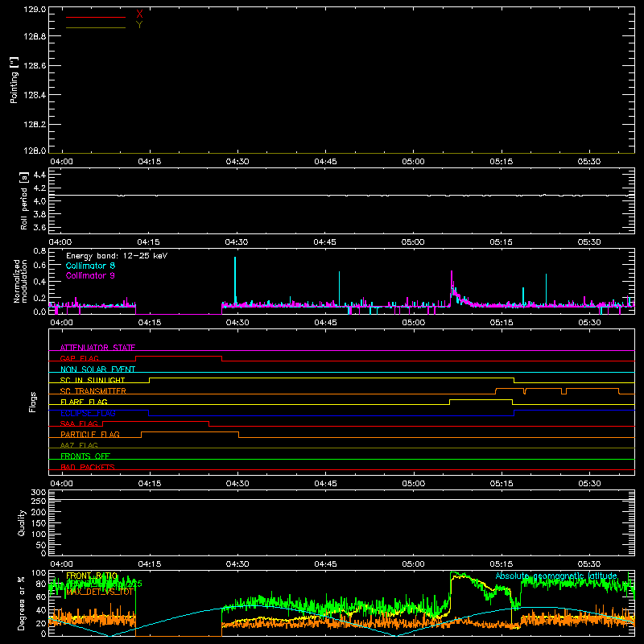Viewport: 644px width, 644px height.
Task: Click the GAP_FLAG label
Action: click(x=79, y=358)
